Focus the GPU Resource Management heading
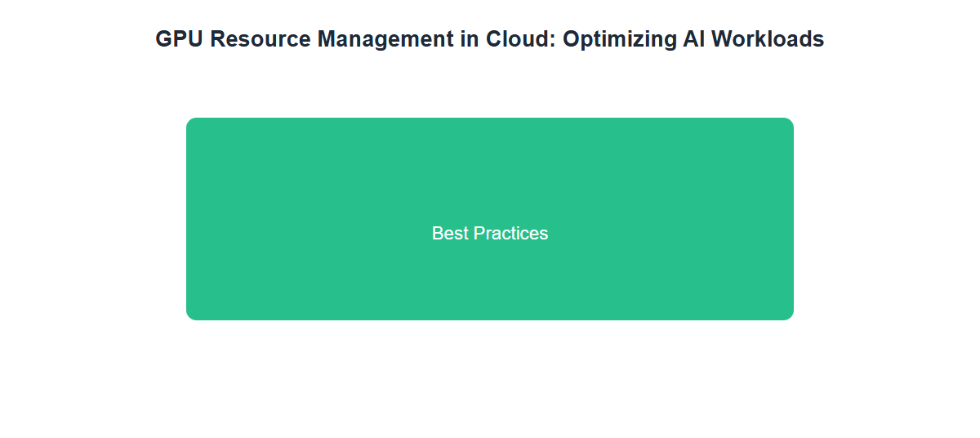 tap(490, 39)
